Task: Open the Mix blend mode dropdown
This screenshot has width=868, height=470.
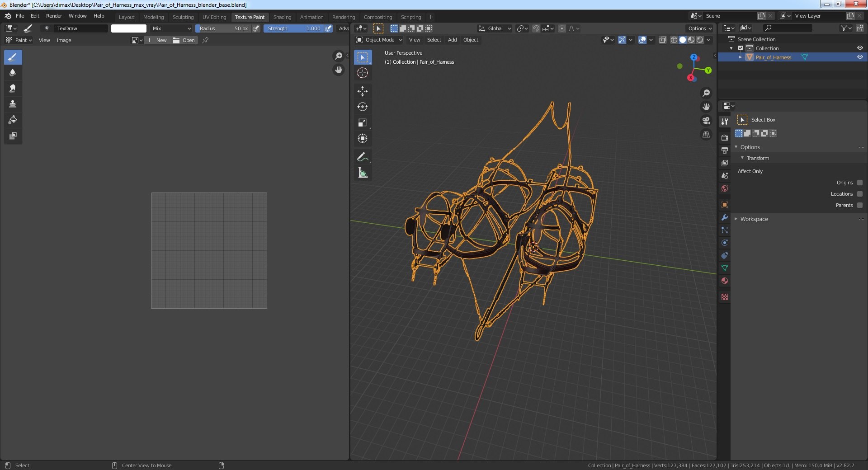Action: (x=172, y=28)
